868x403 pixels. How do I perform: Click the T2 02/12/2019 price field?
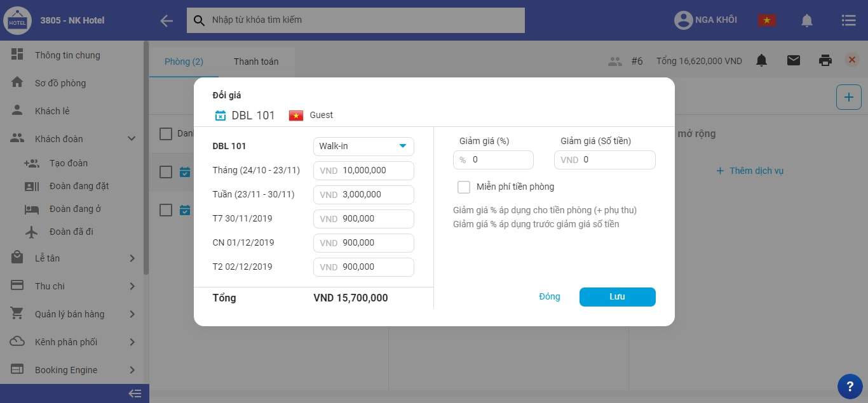tap(363, 267)
